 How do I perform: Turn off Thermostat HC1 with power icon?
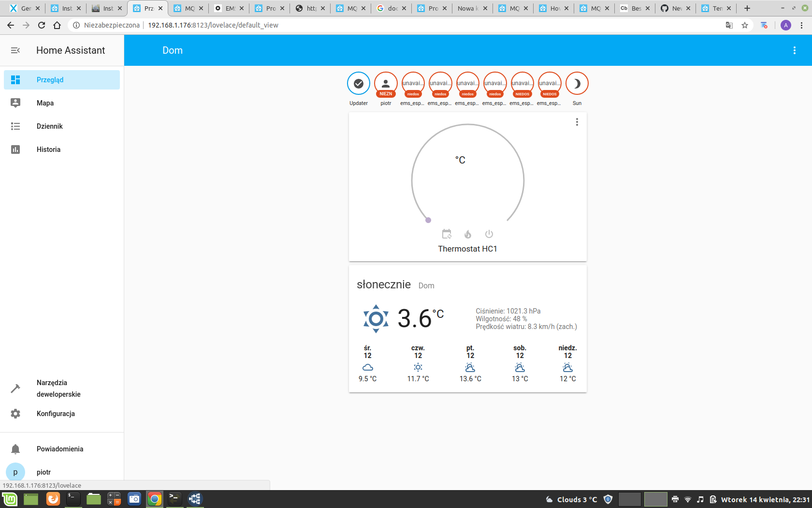pos(489,234)
